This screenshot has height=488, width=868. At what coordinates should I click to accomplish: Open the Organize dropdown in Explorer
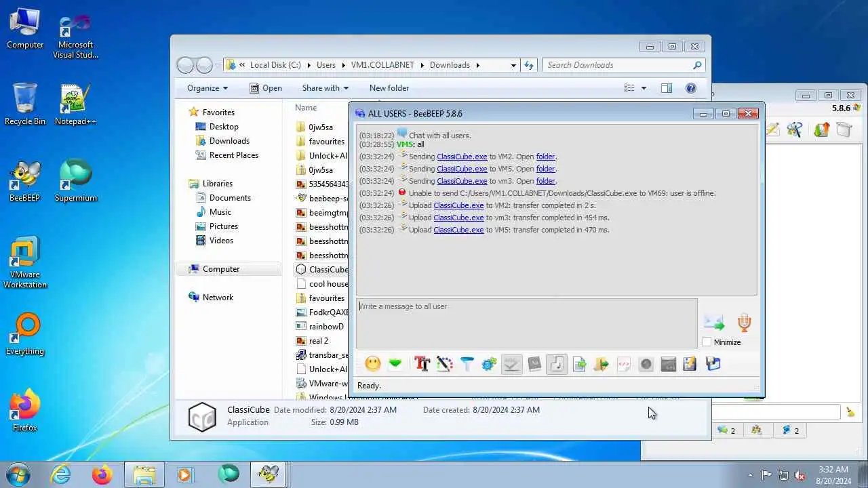[x=208, y=88]
